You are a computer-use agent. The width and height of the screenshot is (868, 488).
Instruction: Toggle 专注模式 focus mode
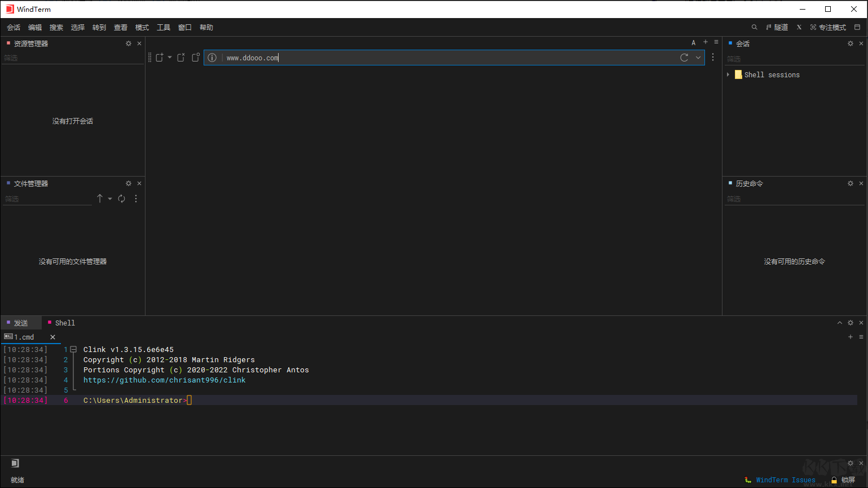828,28
